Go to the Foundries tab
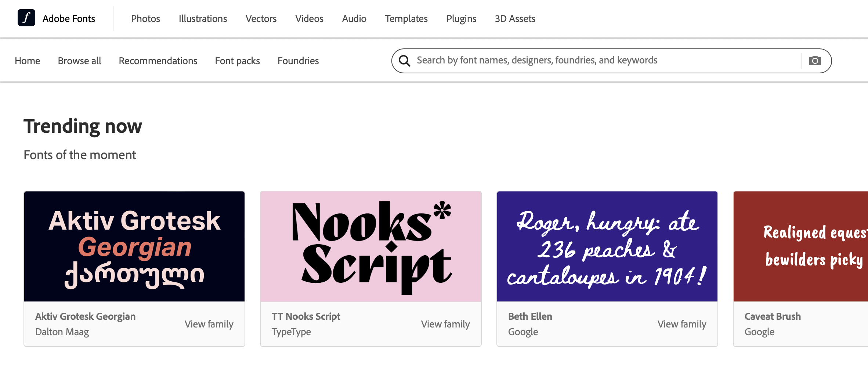 [298, 61]
